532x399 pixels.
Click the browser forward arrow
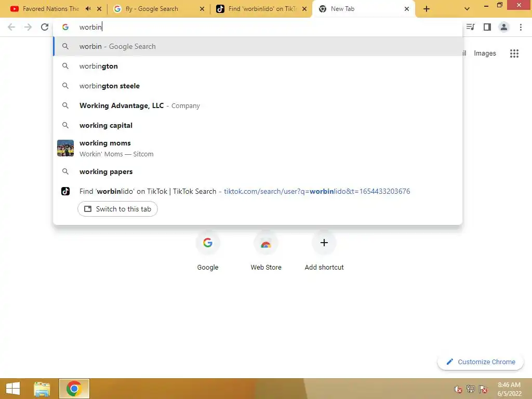pos(28,27)
